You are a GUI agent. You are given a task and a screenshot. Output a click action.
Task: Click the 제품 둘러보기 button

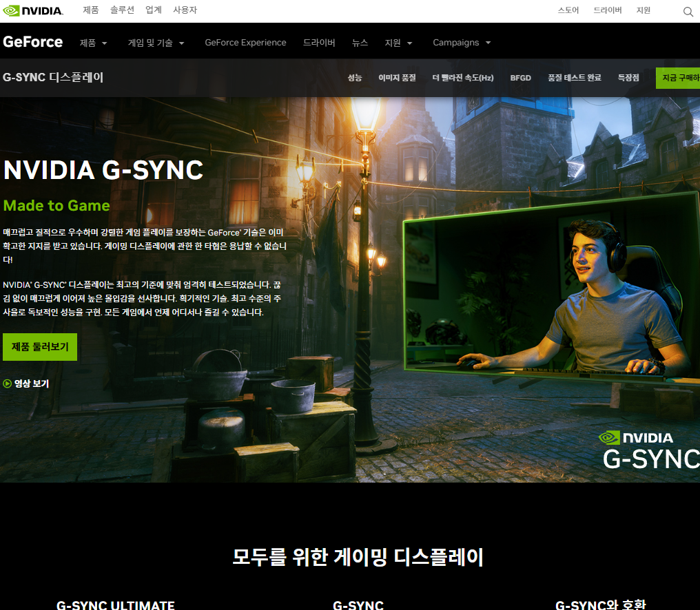coord(40,347)
